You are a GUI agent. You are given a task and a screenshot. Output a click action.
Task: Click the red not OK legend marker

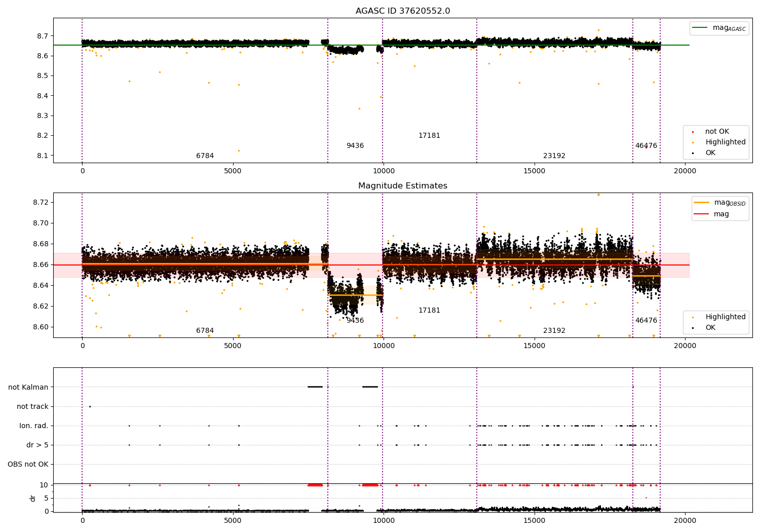point(693,132)
